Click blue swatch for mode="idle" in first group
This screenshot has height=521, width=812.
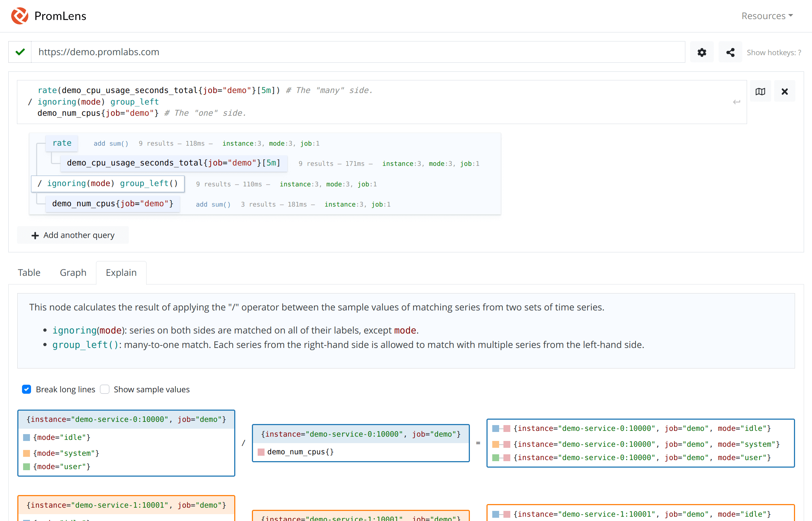[26, 437]
